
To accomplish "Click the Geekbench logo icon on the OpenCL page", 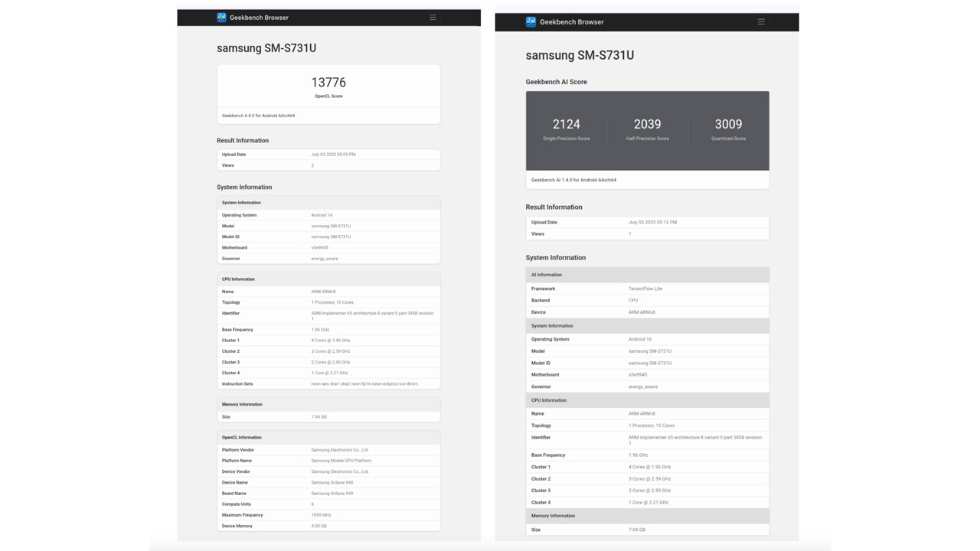I will [221, 17].
